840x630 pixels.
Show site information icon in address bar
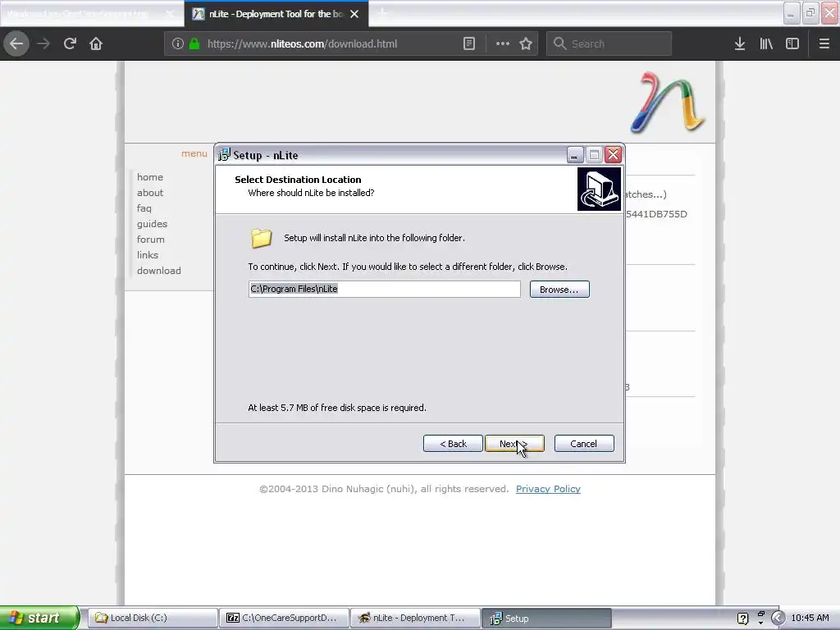pos(177,44)
